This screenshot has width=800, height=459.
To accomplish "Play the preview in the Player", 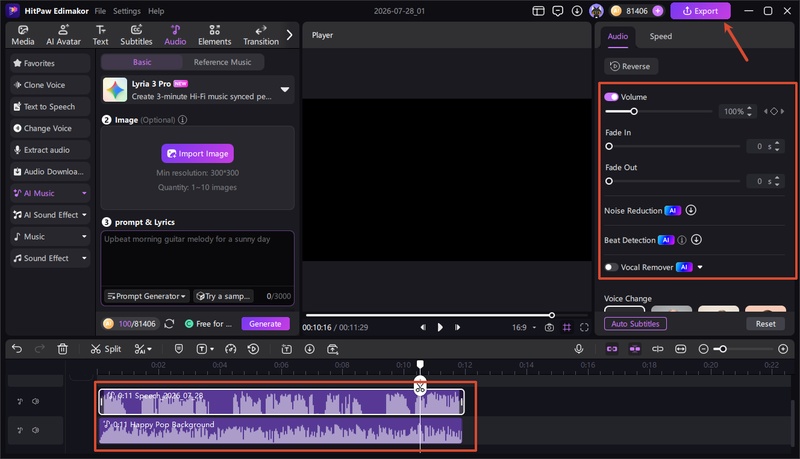I will (440, 327).
